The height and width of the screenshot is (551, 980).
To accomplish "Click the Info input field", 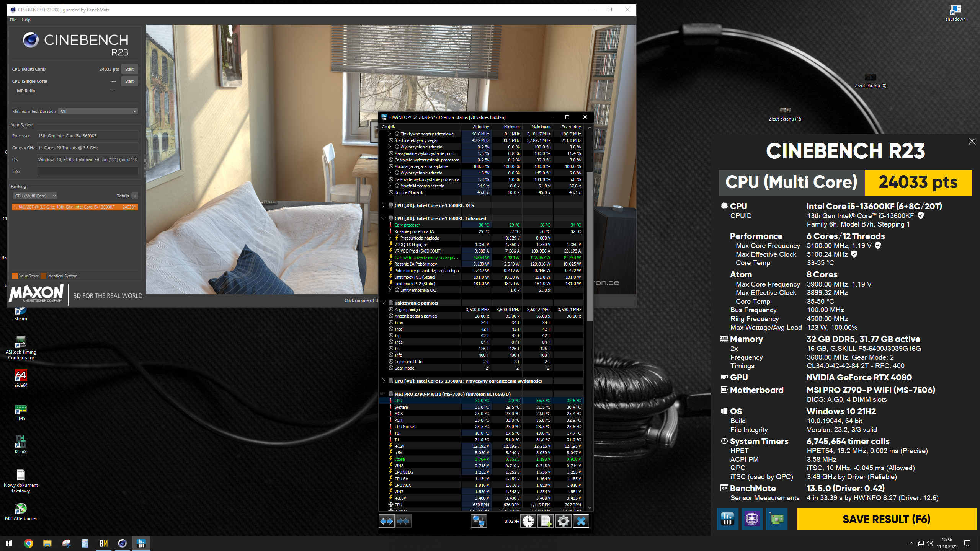I will pos(87,171).
